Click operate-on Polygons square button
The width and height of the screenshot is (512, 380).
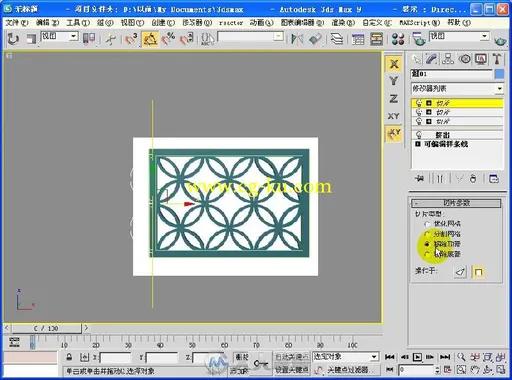[x=478, y=272]
